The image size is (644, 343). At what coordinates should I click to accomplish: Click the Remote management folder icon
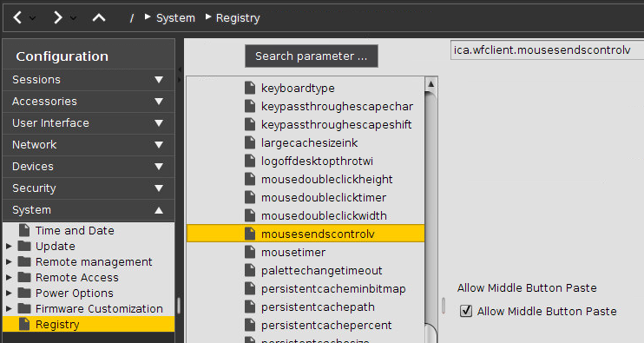[24, 261]
